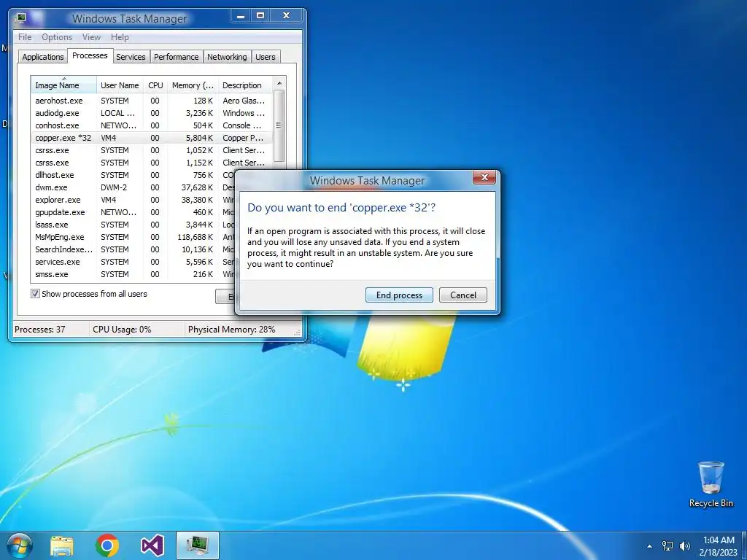
Task: Click the process list scroll up arrow
Action: point(279,83)
